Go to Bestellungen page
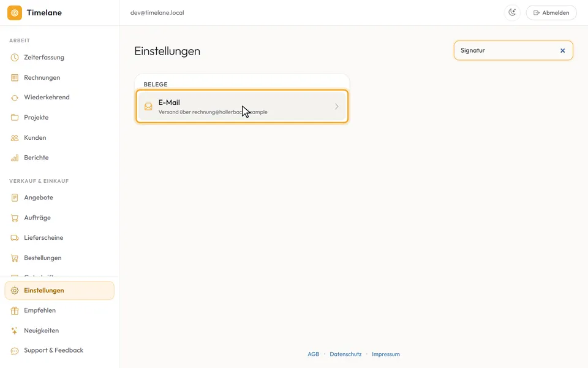 pos(59,258)
